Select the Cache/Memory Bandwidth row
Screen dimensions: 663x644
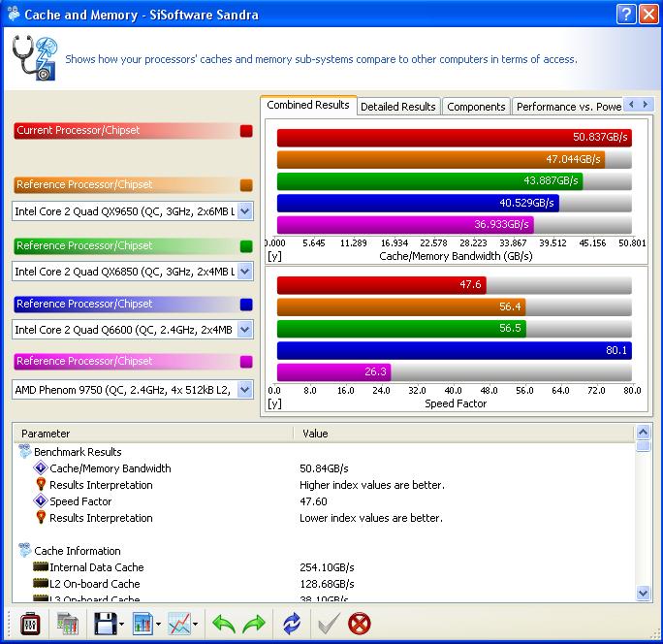324,468
